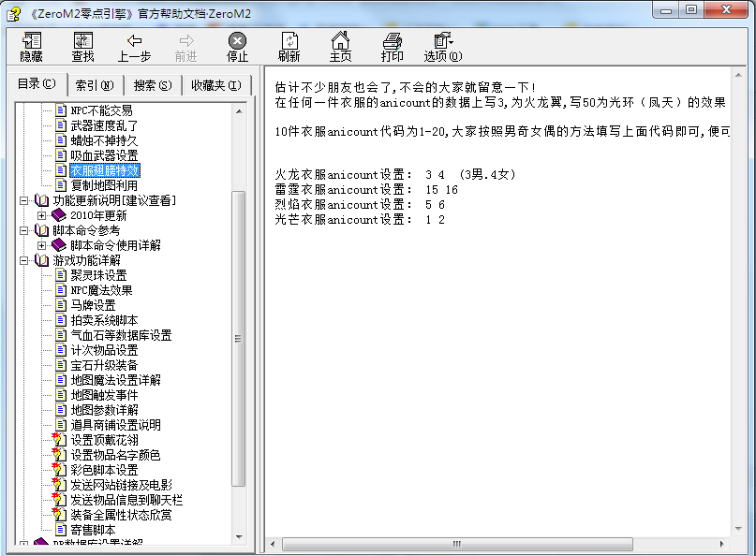Image resolution: width=756 pixels, height=556 pixels.
Task: Go to 主页 (Home) icon
Action: pos(340,41)
